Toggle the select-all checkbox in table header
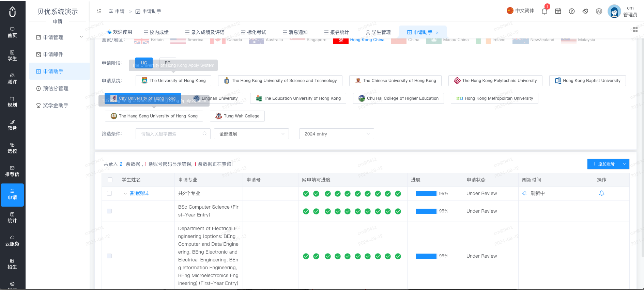Image resolution: width=644 pixels, height=290 pixels. 110,180
